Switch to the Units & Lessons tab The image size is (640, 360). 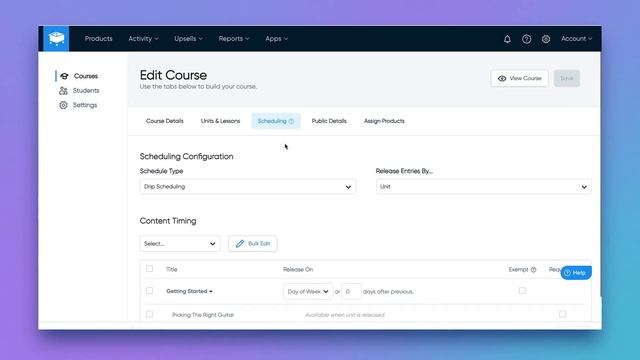click(x=220, y=121)
